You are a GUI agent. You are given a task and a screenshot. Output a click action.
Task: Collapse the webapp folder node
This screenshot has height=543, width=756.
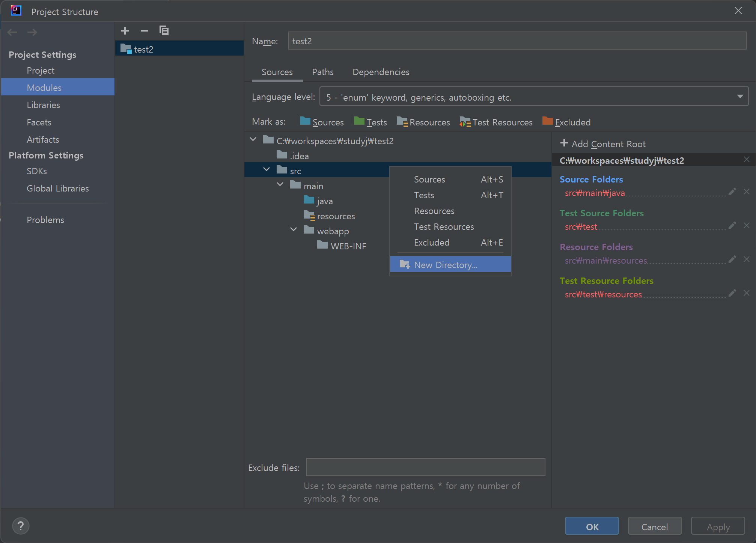pyautogui.click(x=294, y=230)
